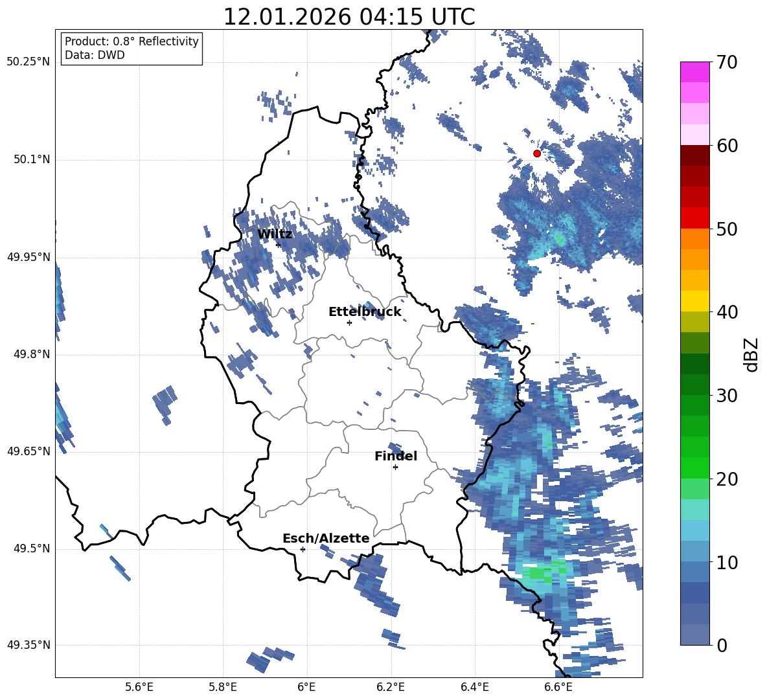The width and height of the screenshot is (767, 700).
Task: Click the 50 colorbar tick label
Action: (727, 229)
